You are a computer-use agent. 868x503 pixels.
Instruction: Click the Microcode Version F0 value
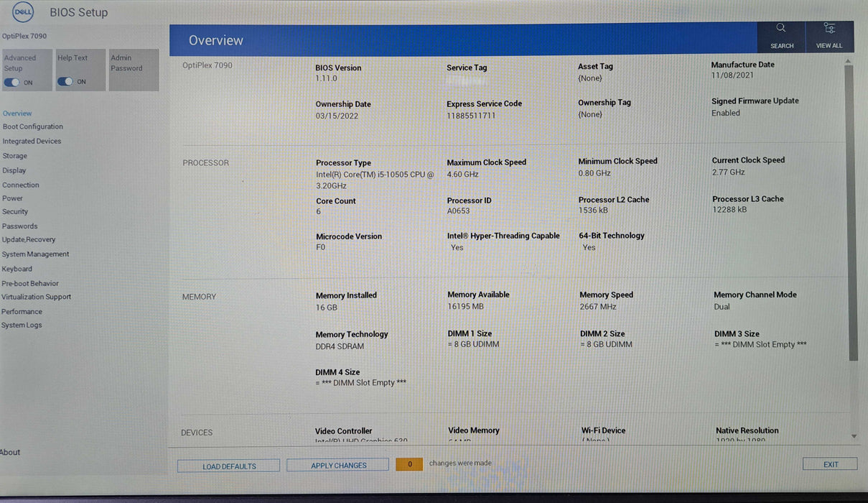coord(321,247)
